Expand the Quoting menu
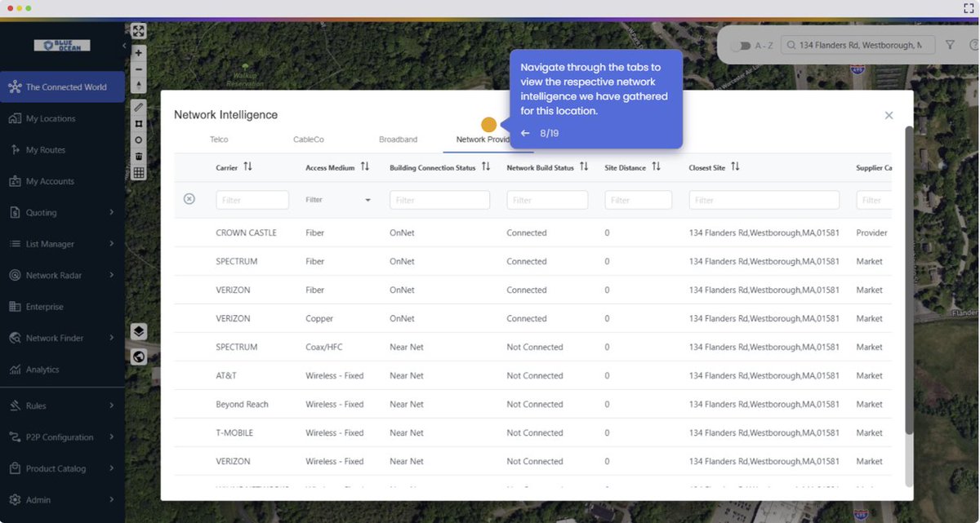The height and width of the screenshot is (523, 980). 111,213
